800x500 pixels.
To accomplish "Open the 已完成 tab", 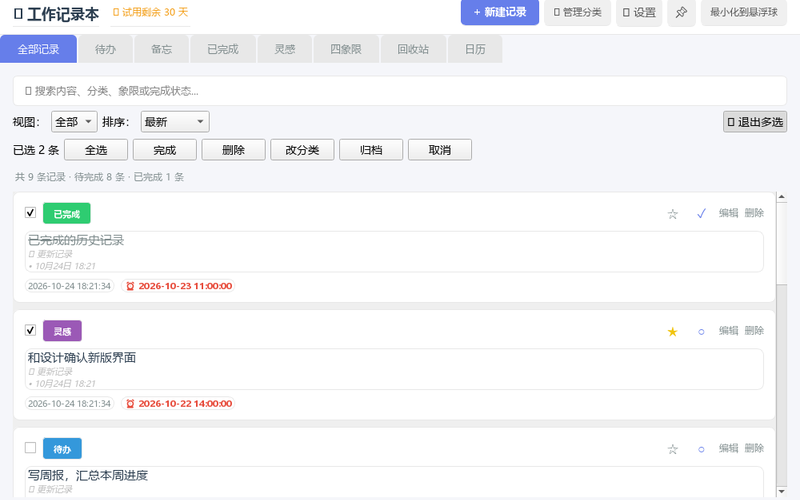I will click(x=223, y=49).
